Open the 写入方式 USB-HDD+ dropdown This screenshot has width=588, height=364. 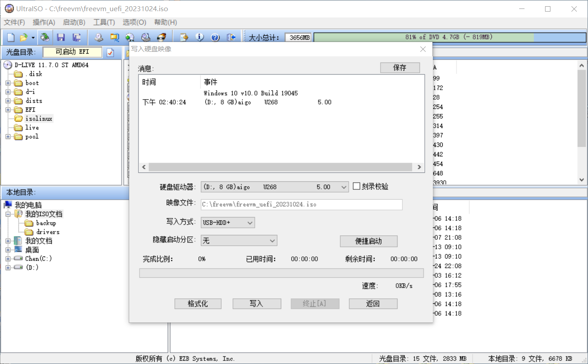tap(250, 222)
